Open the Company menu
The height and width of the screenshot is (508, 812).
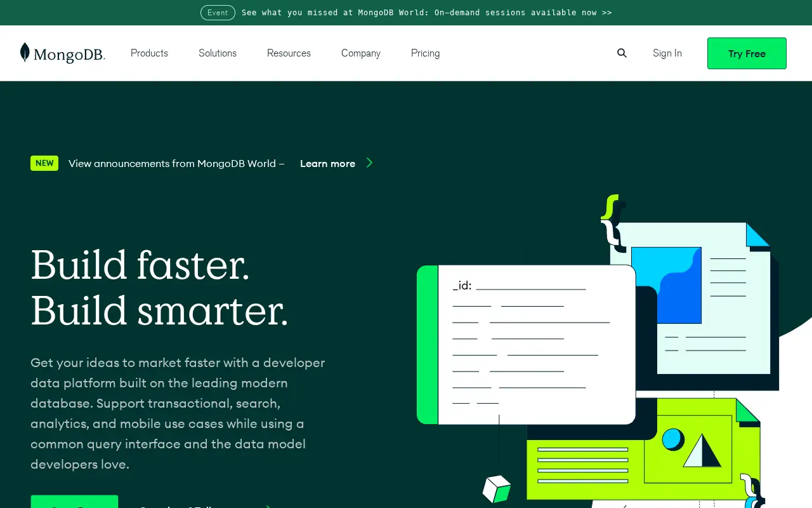pyautogui.click(x=361, y=53)
